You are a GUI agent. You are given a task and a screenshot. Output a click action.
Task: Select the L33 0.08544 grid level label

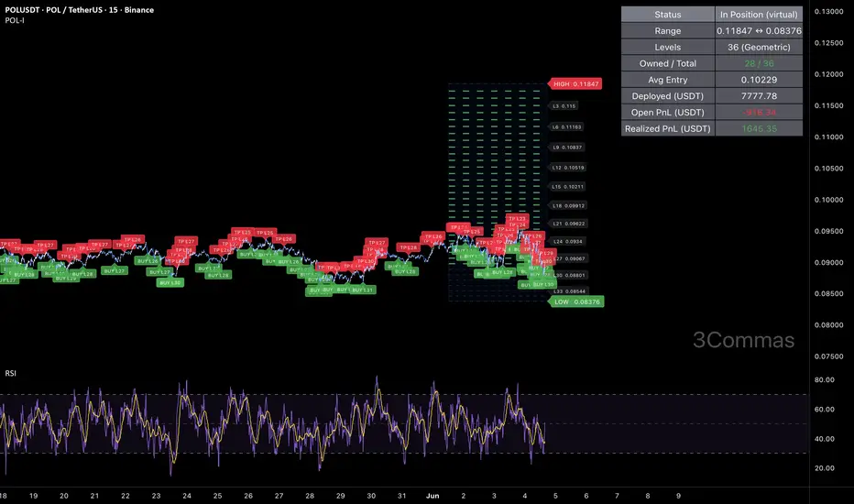coord(569,291)
